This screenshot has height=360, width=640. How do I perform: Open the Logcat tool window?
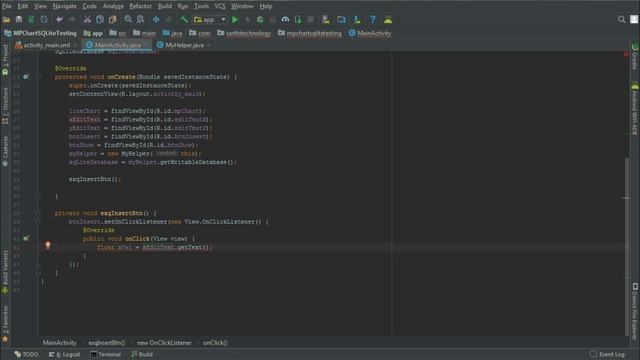pos(64,354)
